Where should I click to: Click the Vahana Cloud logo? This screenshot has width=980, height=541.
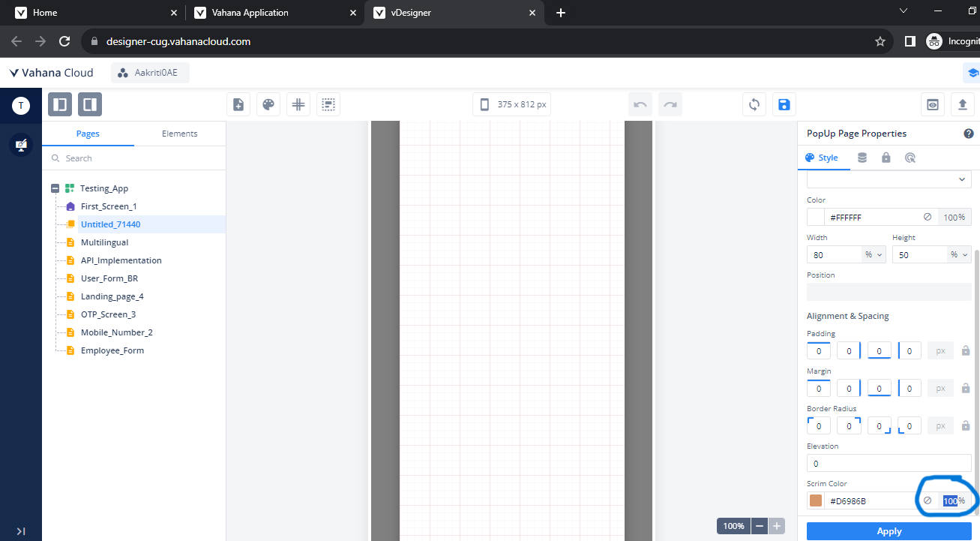(x=51, y=73)
